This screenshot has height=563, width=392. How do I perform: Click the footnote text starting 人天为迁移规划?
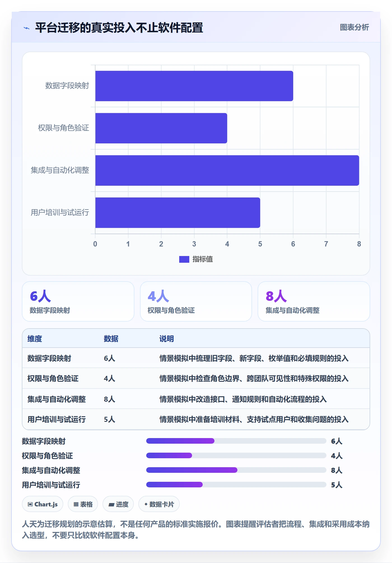[x=196, y=530]
